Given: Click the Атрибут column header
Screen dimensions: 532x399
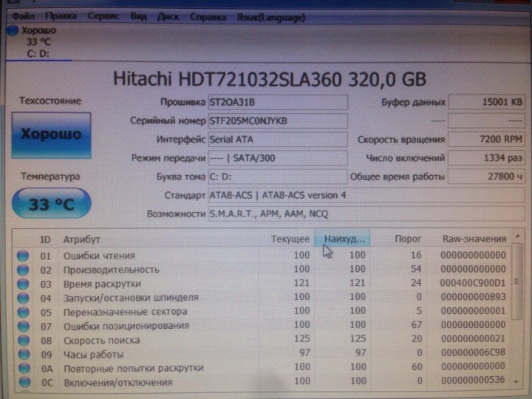Looking at the screenshot, I should (82, 239).
